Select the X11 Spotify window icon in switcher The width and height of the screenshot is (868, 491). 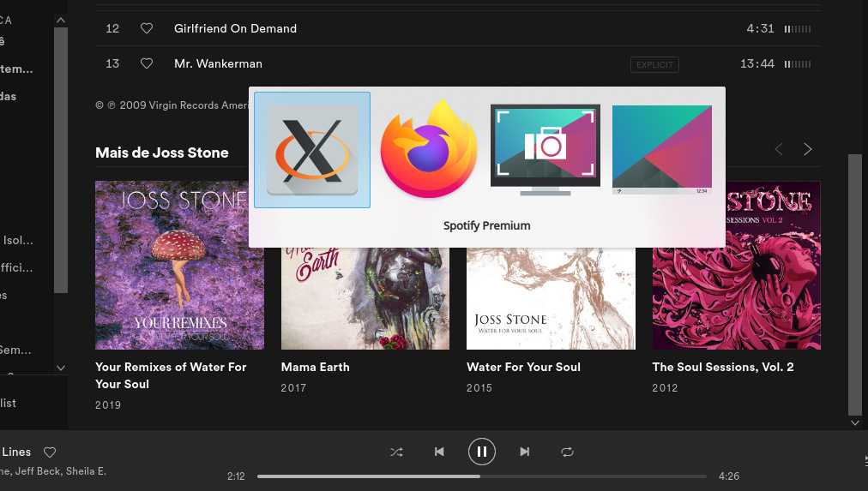(312, 150)
